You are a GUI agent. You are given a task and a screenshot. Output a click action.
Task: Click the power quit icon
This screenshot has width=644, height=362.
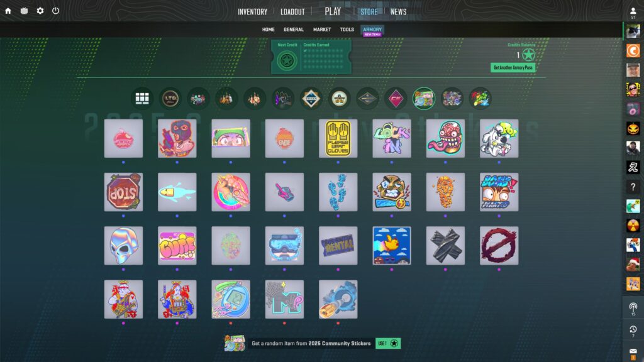[55, 11]
